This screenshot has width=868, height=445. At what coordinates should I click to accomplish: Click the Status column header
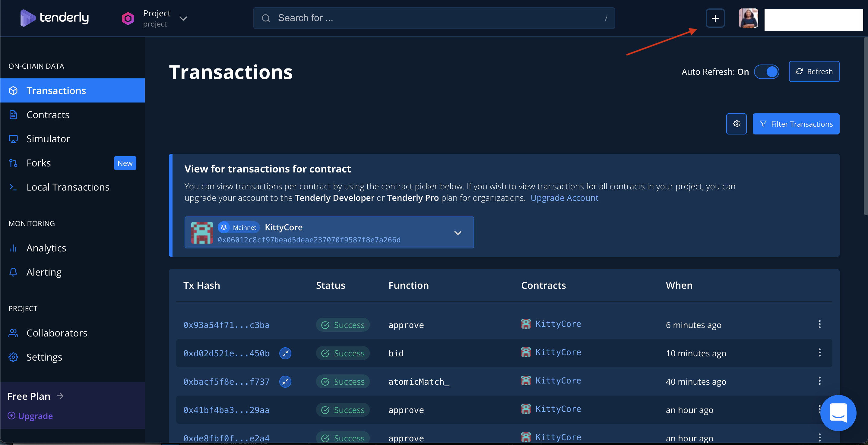coord(331,285)
